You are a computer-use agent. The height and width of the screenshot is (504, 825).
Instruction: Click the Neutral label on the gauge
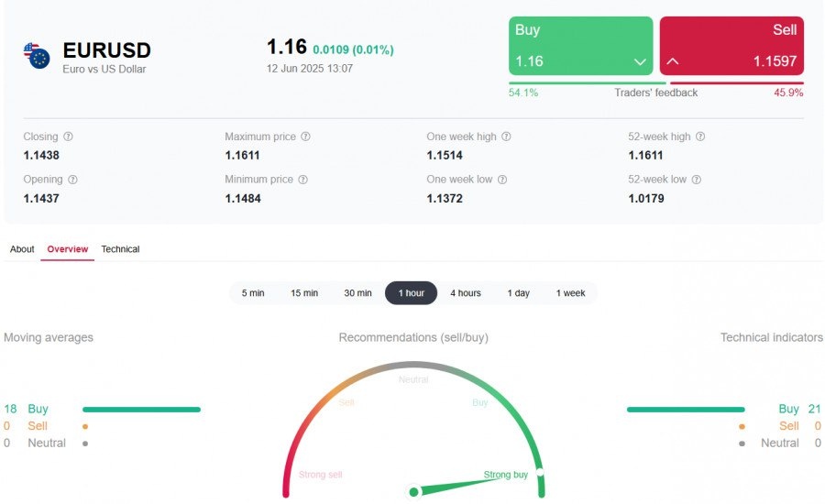click(413, 379)
